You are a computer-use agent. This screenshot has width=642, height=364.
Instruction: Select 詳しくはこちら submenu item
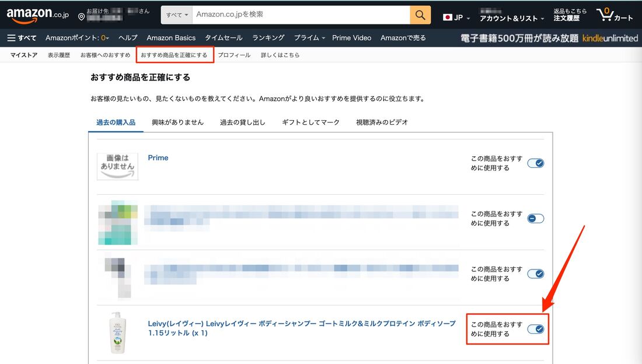click(x=280, y=55)
